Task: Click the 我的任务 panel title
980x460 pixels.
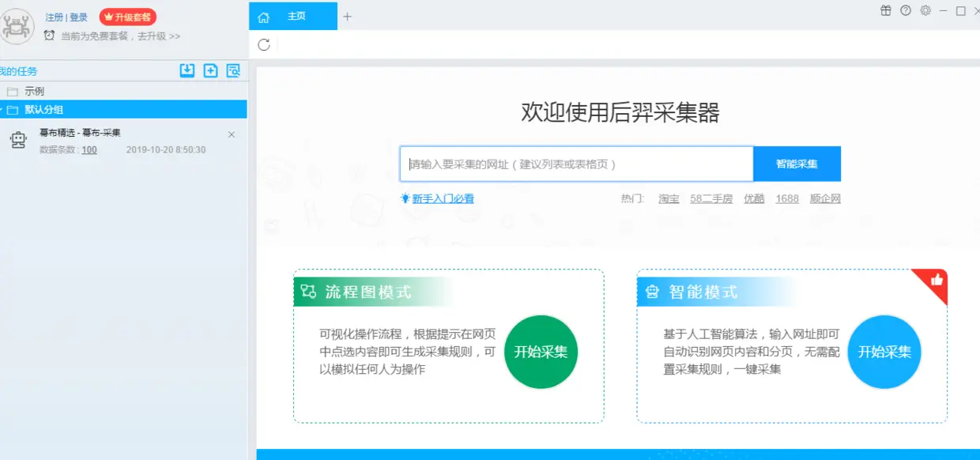Action: 18,71
